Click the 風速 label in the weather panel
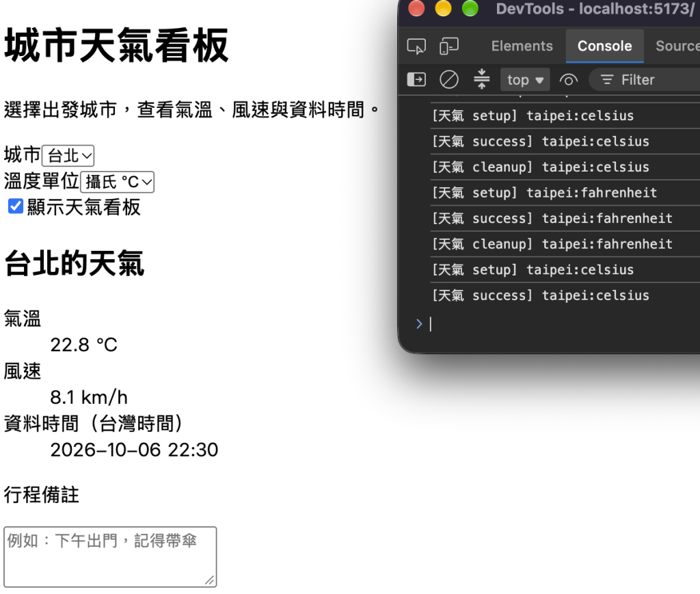 coord(23,371)
